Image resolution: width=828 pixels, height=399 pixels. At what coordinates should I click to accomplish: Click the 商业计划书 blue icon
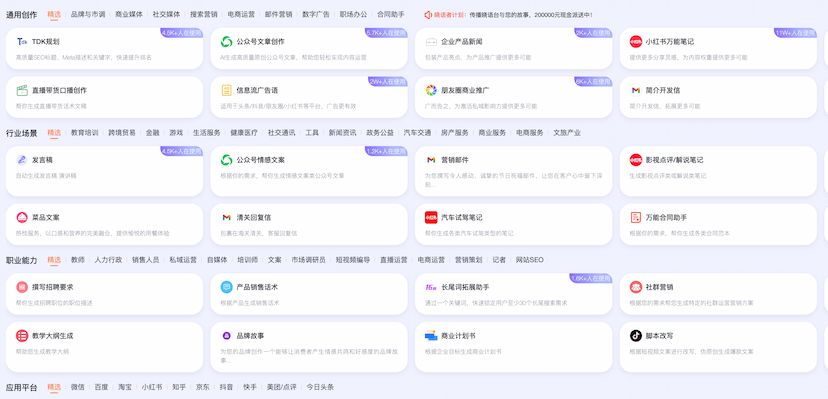[431, 336]
